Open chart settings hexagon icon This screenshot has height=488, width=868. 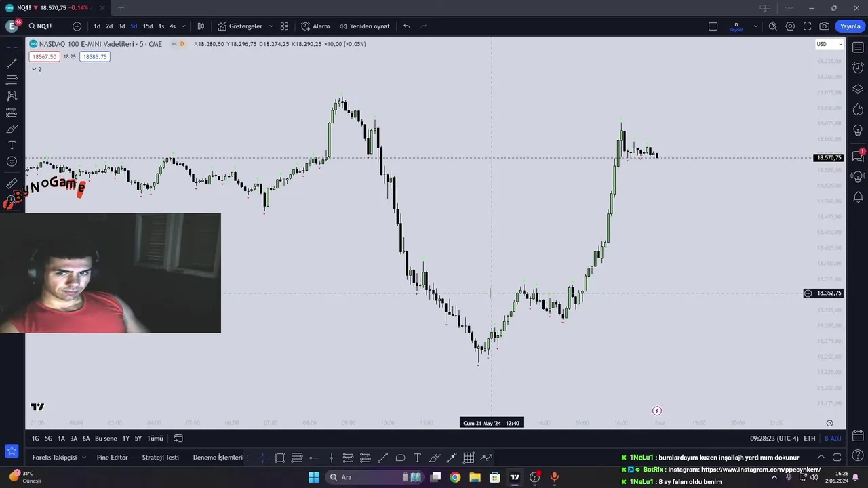point(790,26)
